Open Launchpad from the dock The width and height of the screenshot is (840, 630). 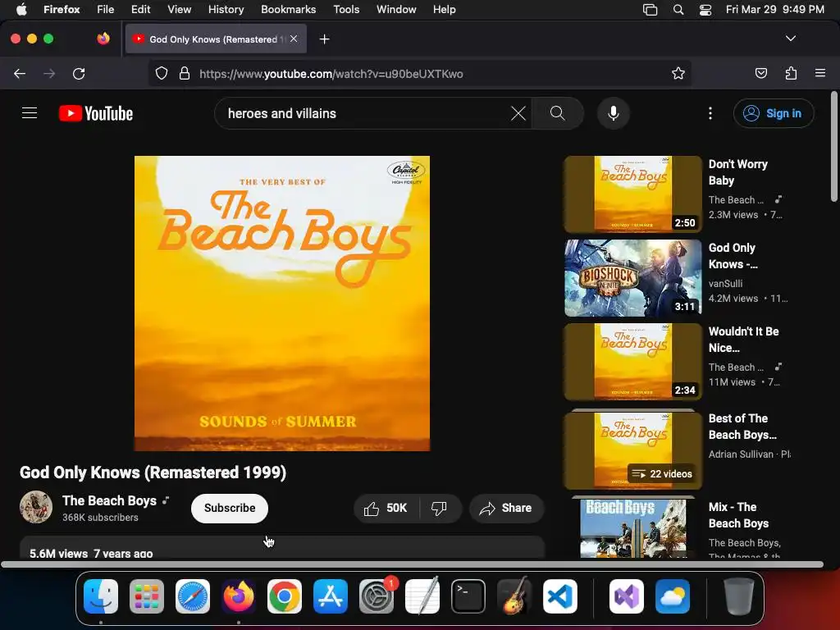(147, 596)
